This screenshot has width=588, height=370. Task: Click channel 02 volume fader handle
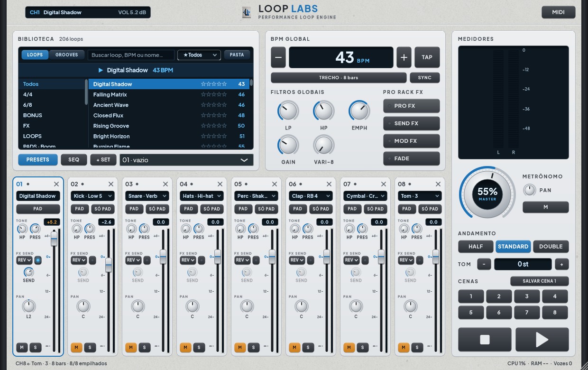tap(109, 265)
